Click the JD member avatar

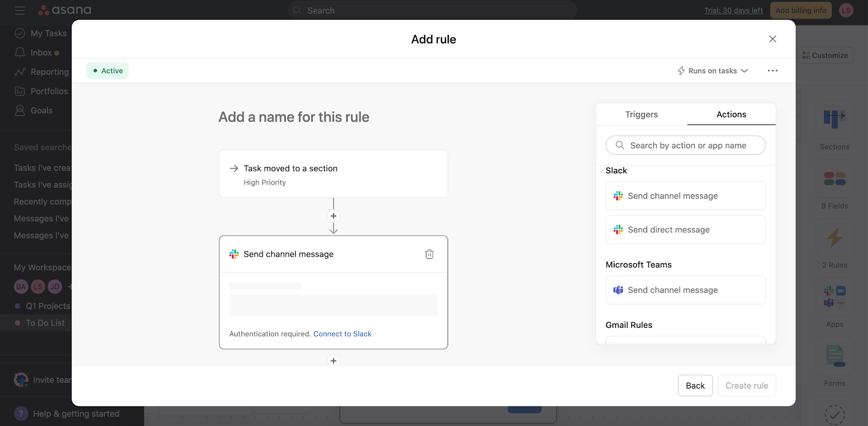(x=55, y=287)
